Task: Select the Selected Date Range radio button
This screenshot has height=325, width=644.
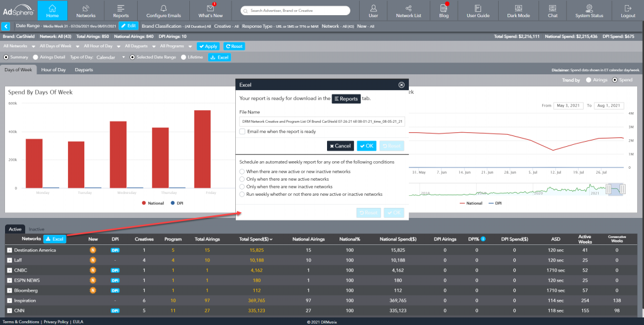Action: point(132,57)
